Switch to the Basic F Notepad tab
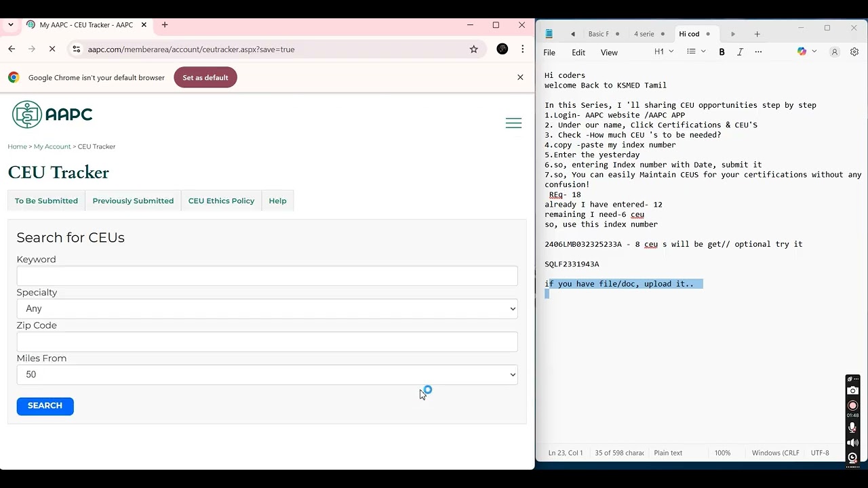 point(599,34)
